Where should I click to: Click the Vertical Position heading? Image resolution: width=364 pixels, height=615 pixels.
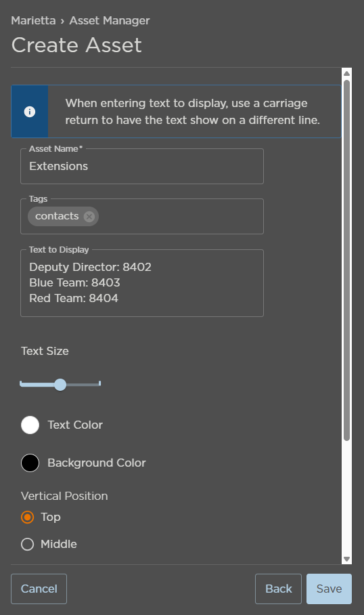click(64, 496)
